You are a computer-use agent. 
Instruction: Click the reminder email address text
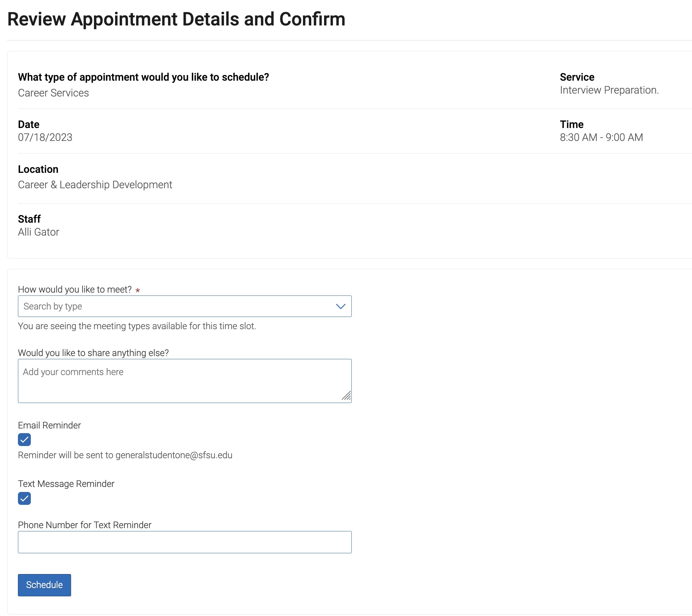tap(174, 455)
